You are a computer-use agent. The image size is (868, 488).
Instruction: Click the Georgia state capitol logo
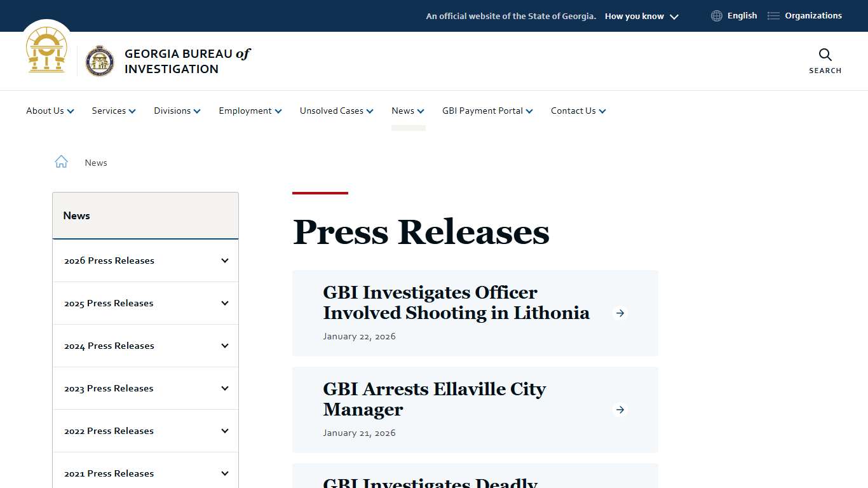(46, 51)
